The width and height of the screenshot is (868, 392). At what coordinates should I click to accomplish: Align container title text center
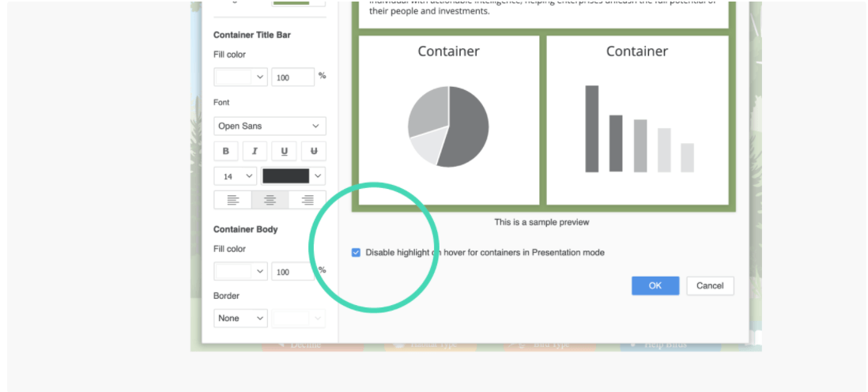(x=270, y=200)
